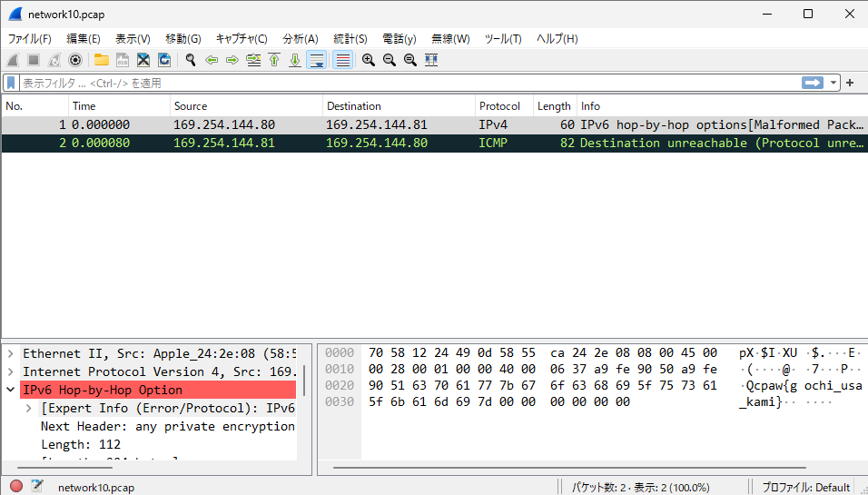Open the 分析(A) menu
This screenshot has height=495, width=868.
300,39
